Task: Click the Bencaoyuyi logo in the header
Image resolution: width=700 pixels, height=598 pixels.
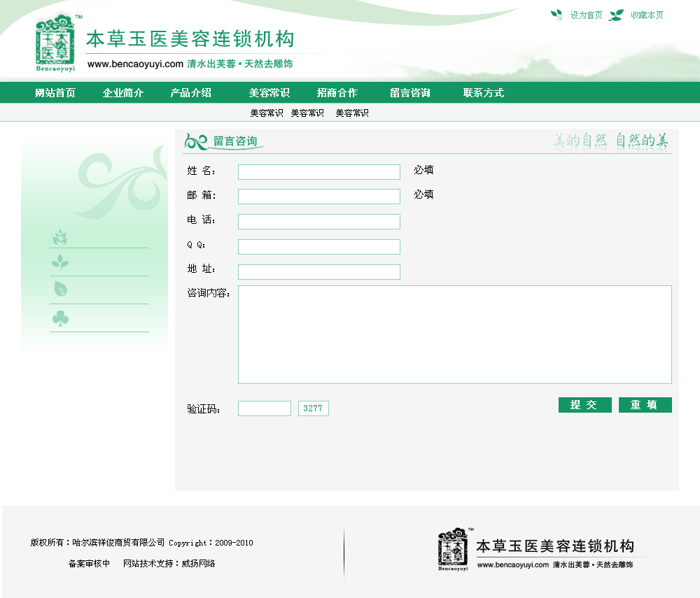Action: click(55, 43)
